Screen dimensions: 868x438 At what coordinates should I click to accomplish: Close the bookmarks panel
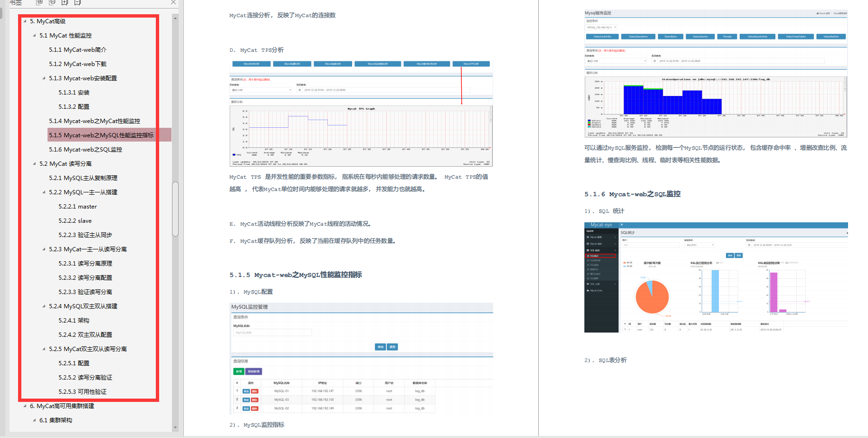173,2
